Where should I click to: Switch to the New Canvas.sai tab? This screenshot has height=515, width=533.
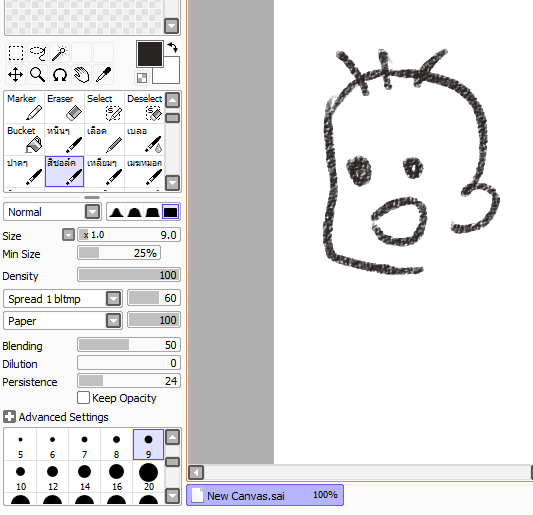tap(265, 495)
